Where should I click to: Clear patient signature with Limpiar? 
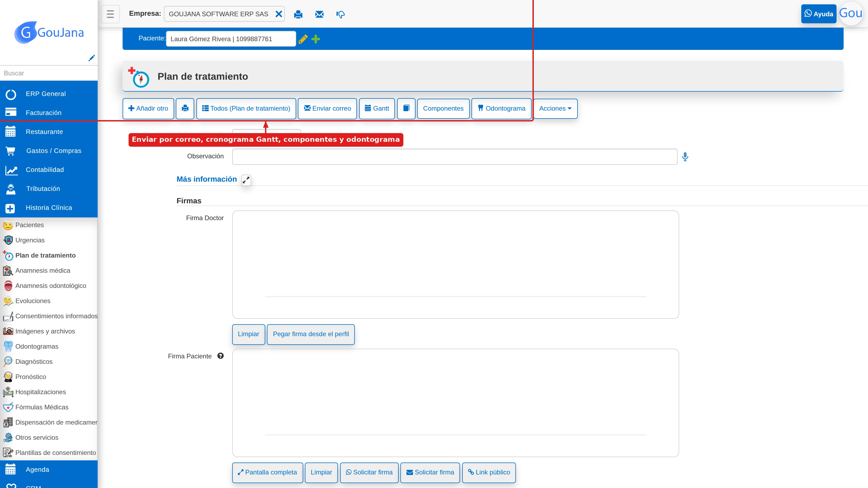click(321, 473)
